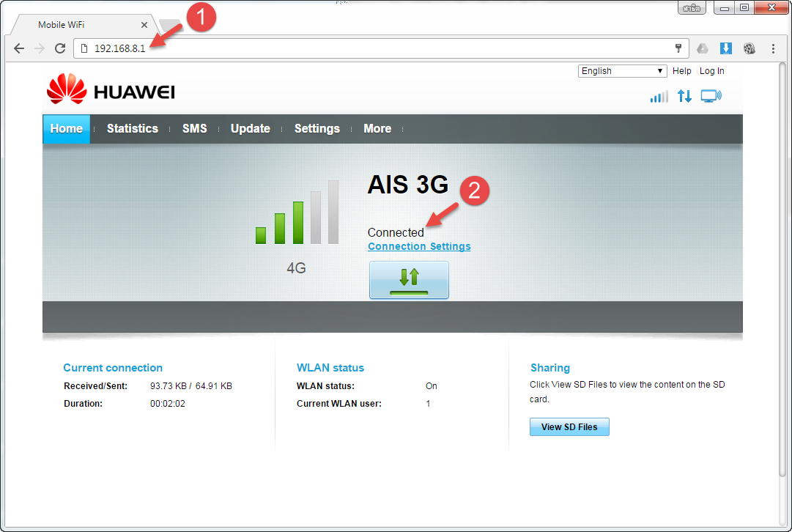Click the Huawei logo

point(111,89)
